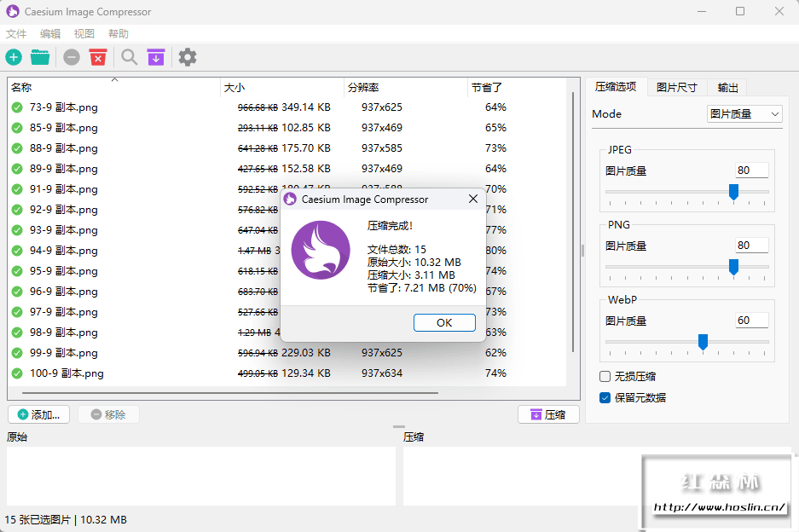Open the 编辑 menu
The height and width of the screenshot is (532, 799).
(x=50, y=33)
